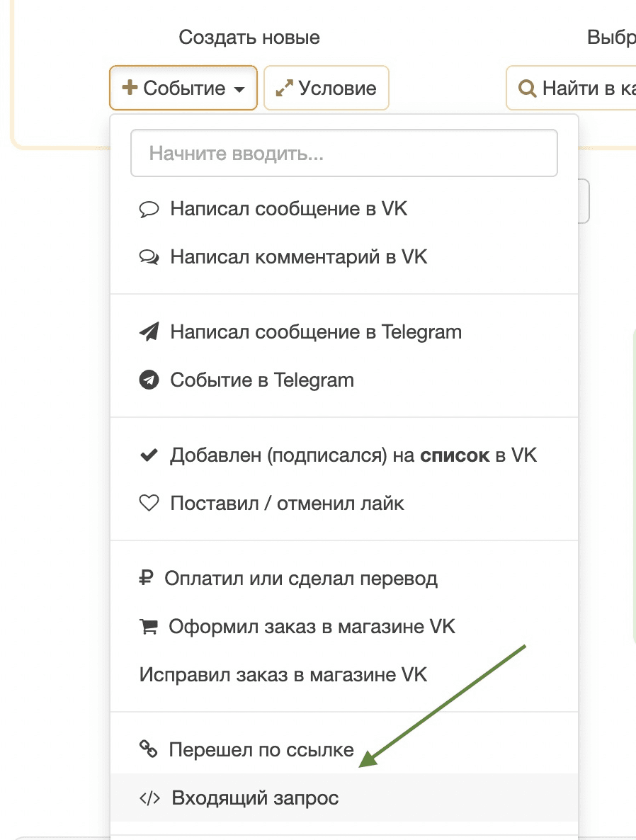Screen dimensions: 636x840
Task: Click the shopping cart icon for VK store order
Action: coord(147,625)
